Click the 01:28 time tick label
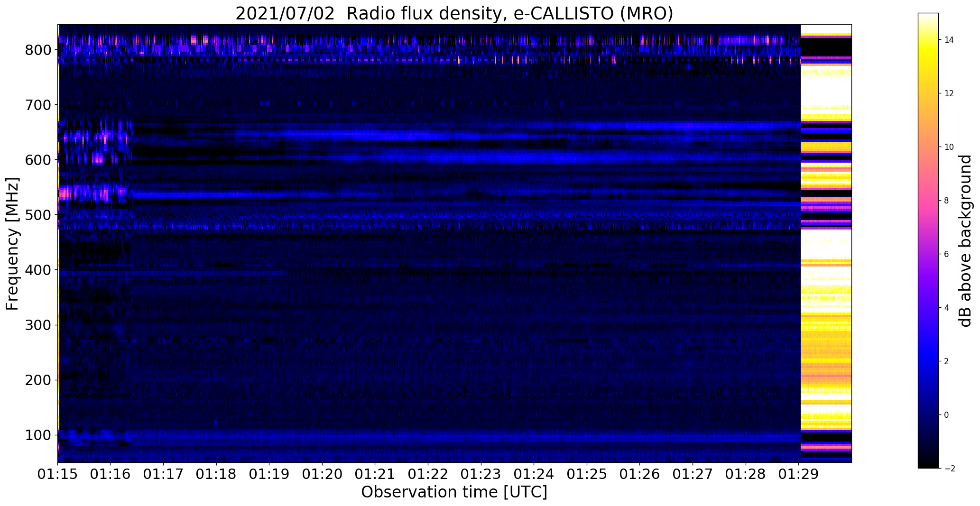The image size is (980, 506). point(746,474)
